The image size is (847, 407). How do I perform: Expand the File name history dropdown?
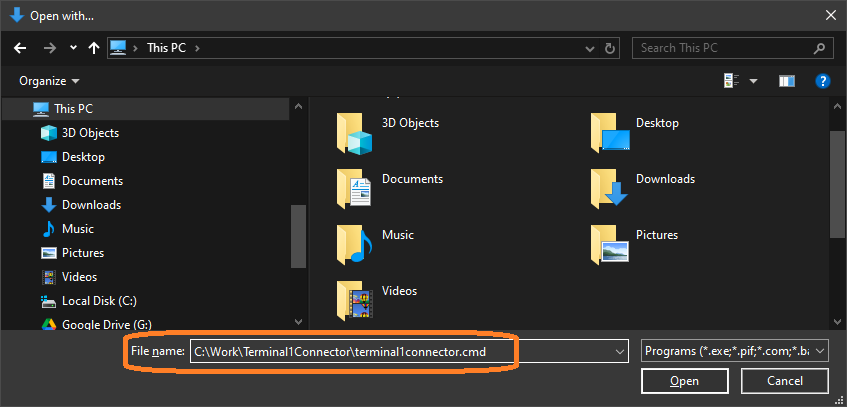point(620,352)
